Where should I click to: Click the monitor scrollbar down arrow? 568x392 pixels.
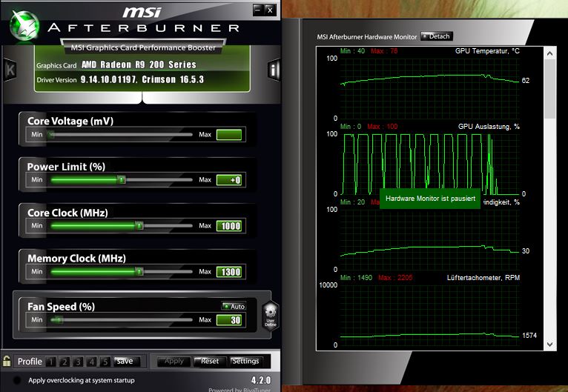click(550, 345)
